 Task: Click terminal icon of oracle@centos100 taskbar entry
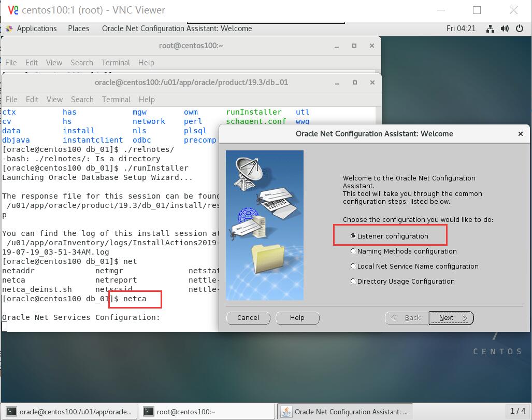point(11,412)
